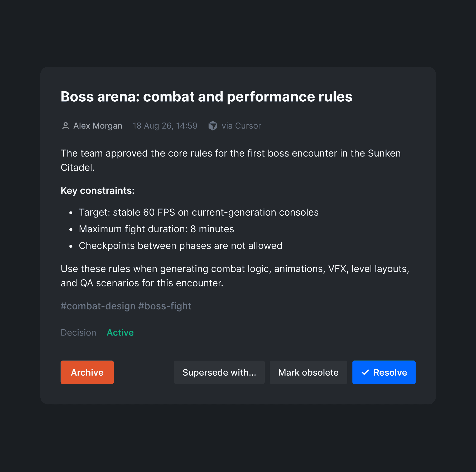Click the Active status label
Screen dimensions: 476x472
120,333
